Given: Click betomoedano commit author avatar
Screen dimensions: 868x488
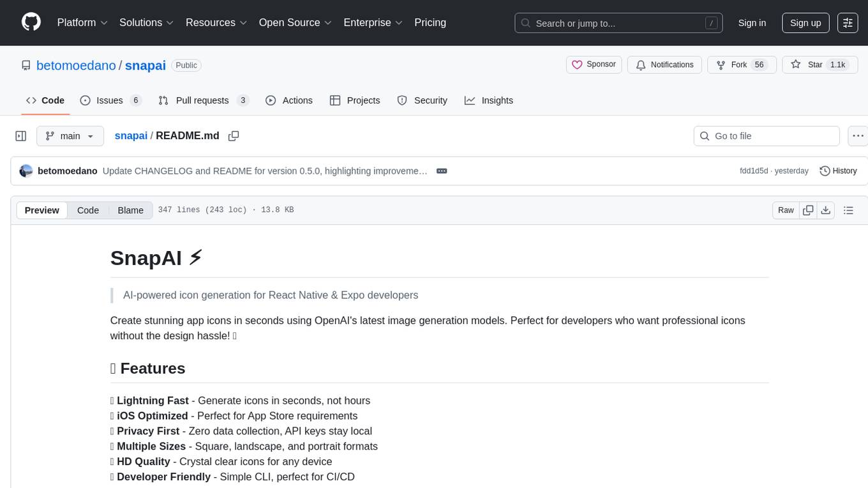Looking at the screenshot, I should point(26,171).
